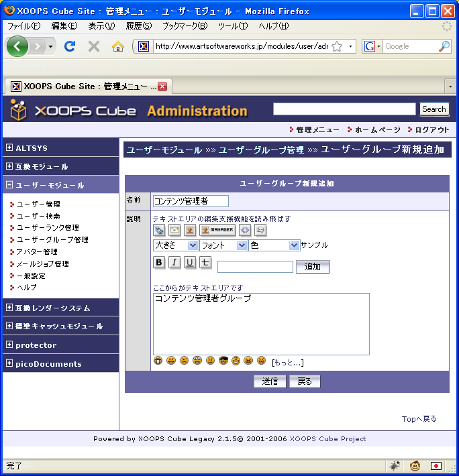Apply italic formatting with I button
Viewport: 459px width, 476px height.
[174, 262]
